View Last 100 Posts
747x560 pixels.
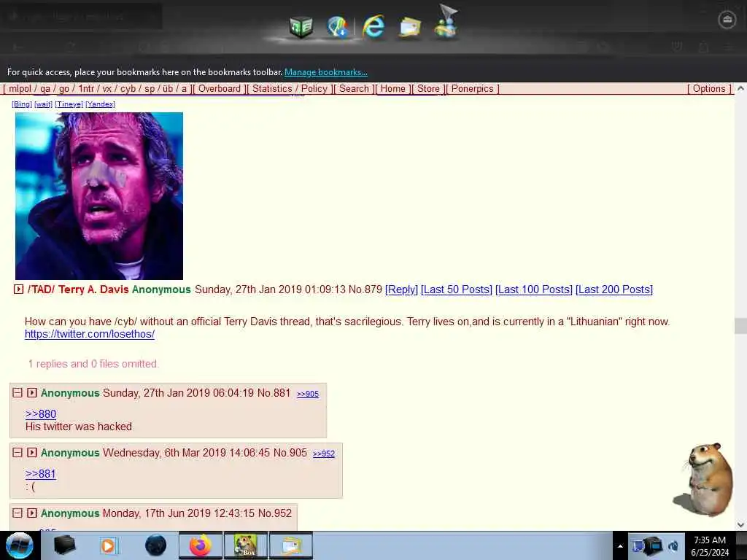click(534, 289)
